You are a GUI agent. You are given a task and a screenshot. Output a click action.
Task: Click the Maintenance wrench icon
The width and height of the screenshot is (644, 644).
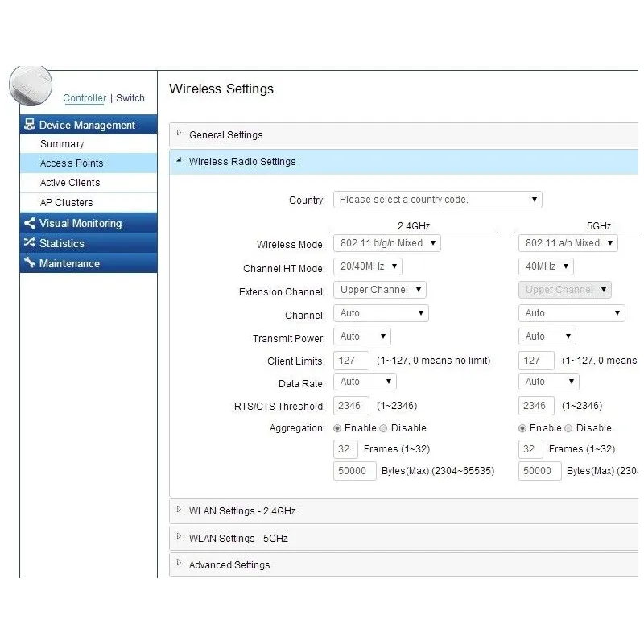point(30,263)
